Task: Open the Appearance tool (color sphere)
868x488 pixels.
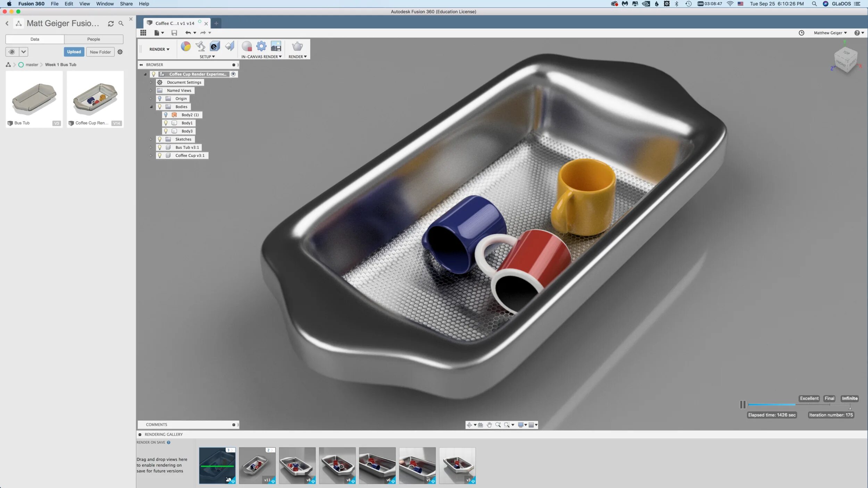Action: pos(186,46)
